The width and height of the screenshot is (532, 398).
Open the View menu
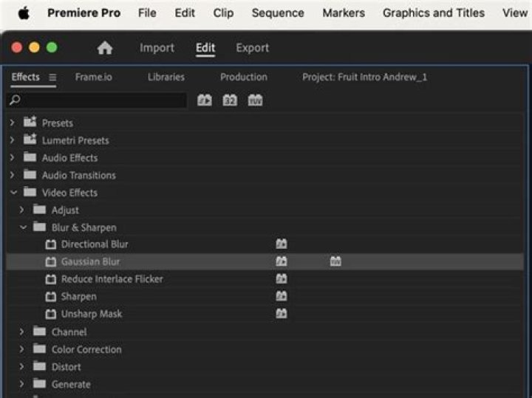pyautogui.click(x=515, y=13)
